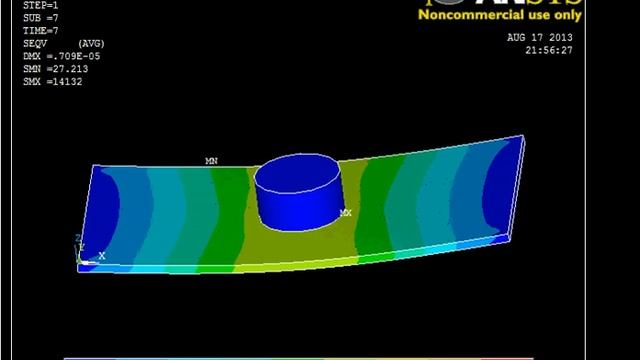Select the SMN =27.213 value text

click(x=56, y=69)
